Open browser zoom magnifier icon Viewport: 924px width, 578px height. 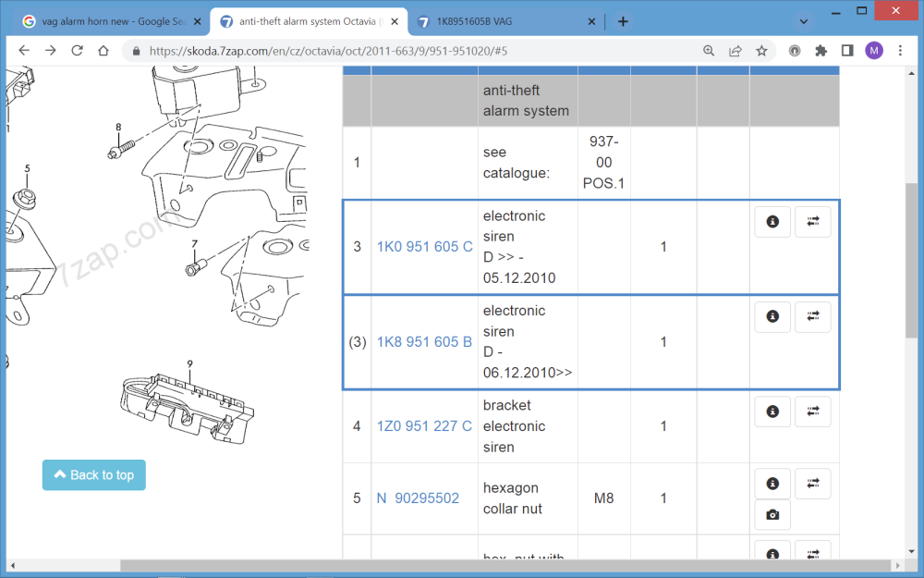coord(709,51)
